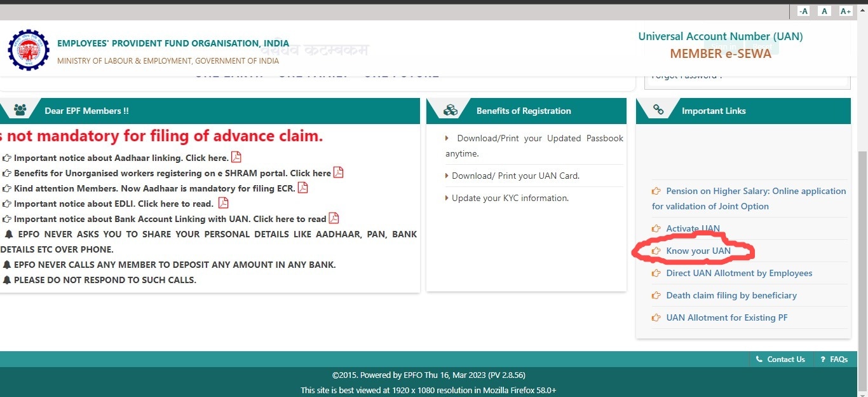Screen dimensions: 868x397
Task: Open the Unorganised workers e SHRAM notice link
Action: tap(172, 173)
